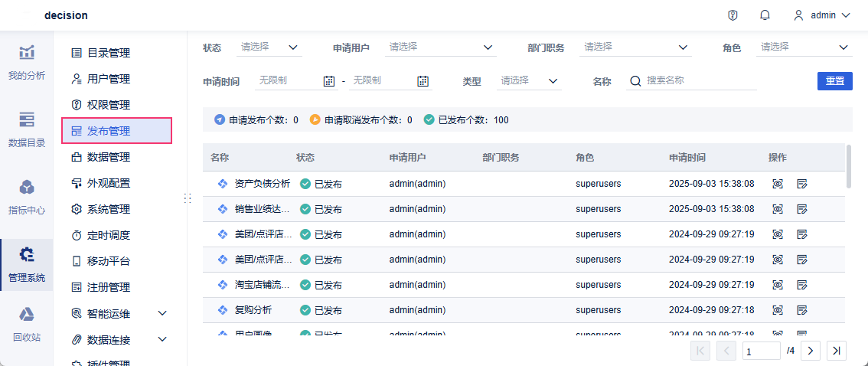868x366 pixels.
Task: Click the security shield icon in header
Action: pyautogui.click(x=733, y=15)
